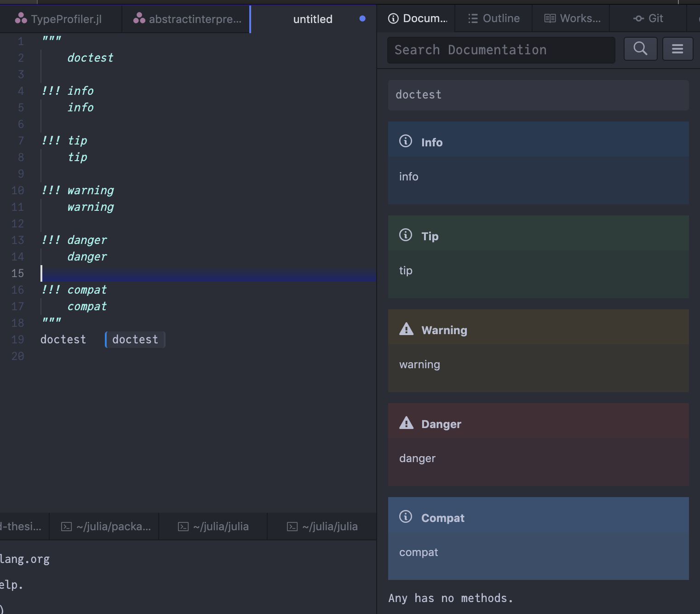This screenshot has width=700, height=614.
Task: Click the Info admonition icon
Action: tap(406, 141)
